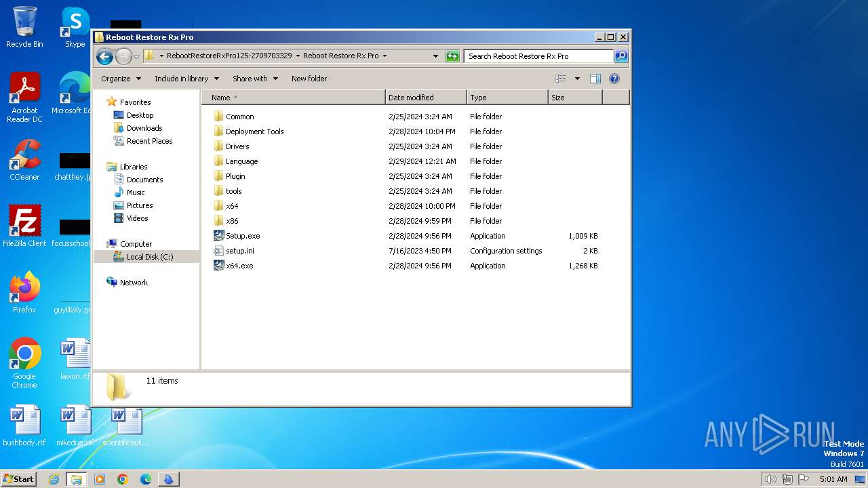This screenshot has height=488, width=868.
Task: Select the Deployment Tools folder
Action: pos(254,131)
